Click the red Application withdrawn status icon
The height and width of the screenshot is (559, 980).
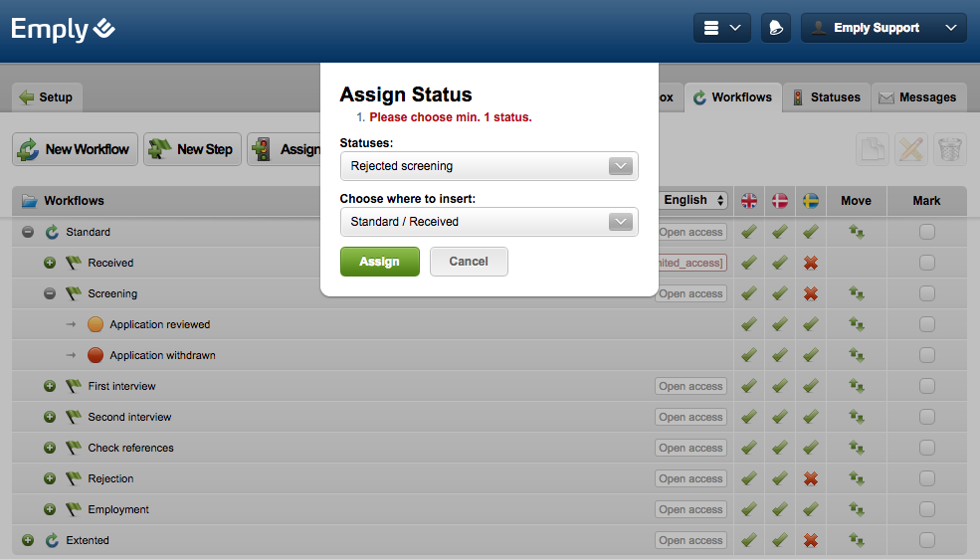96,355
